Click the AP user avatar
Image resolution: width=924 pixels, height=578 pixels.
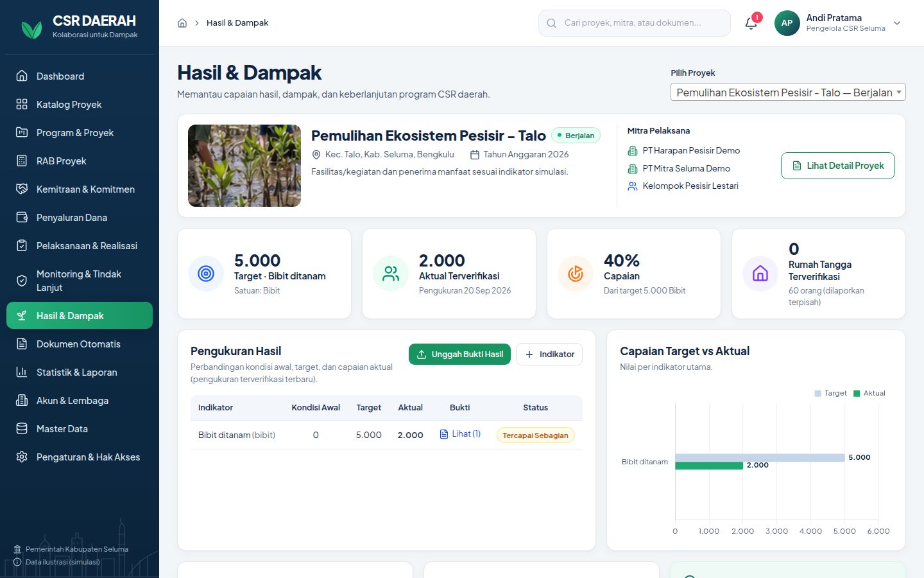pyautogui.click(x=787, y=23)
